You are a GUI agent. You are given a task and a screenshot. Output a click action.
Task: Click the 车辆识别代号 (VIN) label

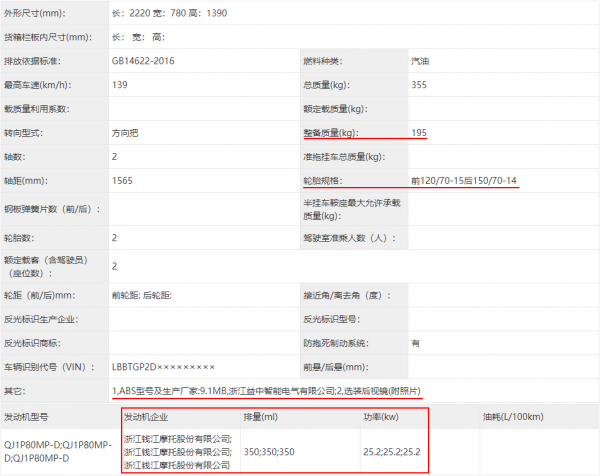[49, 367]
